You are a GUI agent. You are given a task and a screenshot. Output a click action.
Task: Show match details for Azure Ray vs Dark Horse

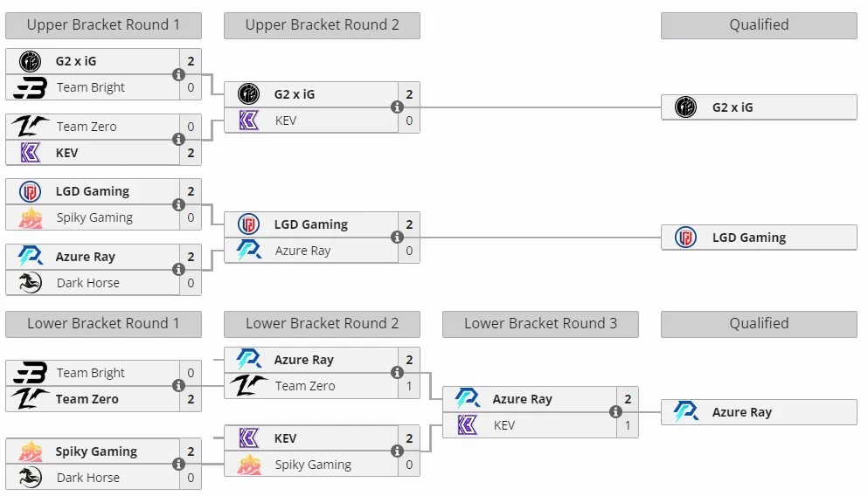(x=178, y=269)
